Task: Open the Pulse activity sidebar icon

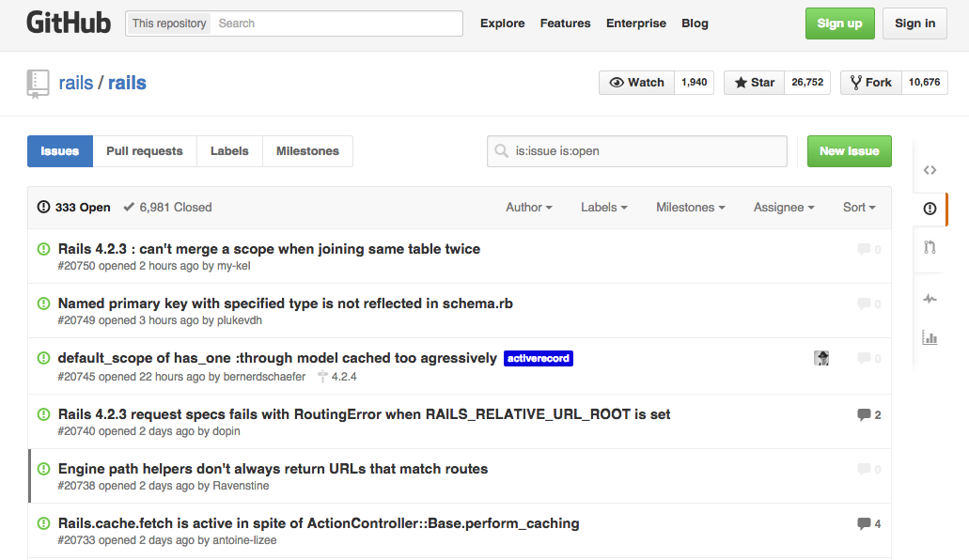Action: [930, 299]
